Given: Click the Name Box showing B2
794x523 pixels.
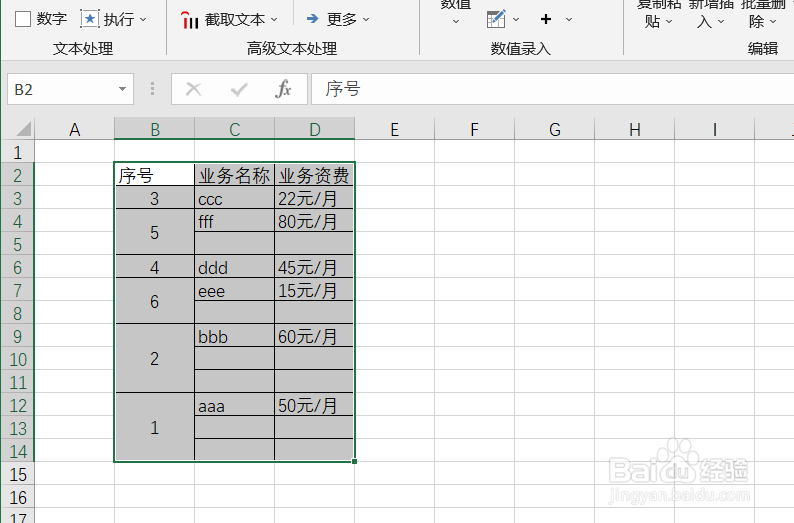Looking at the screenshot, I should coord(61,89).
